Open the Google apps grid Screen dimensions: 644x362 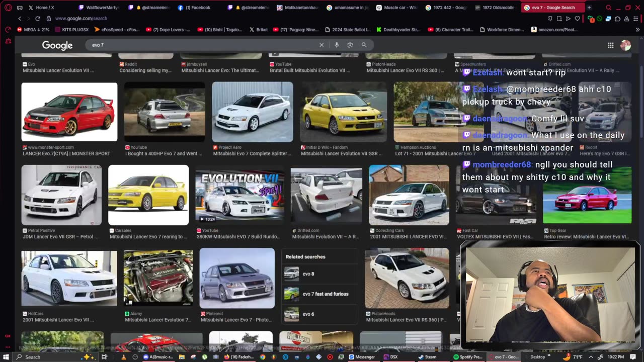pos(610,45)
